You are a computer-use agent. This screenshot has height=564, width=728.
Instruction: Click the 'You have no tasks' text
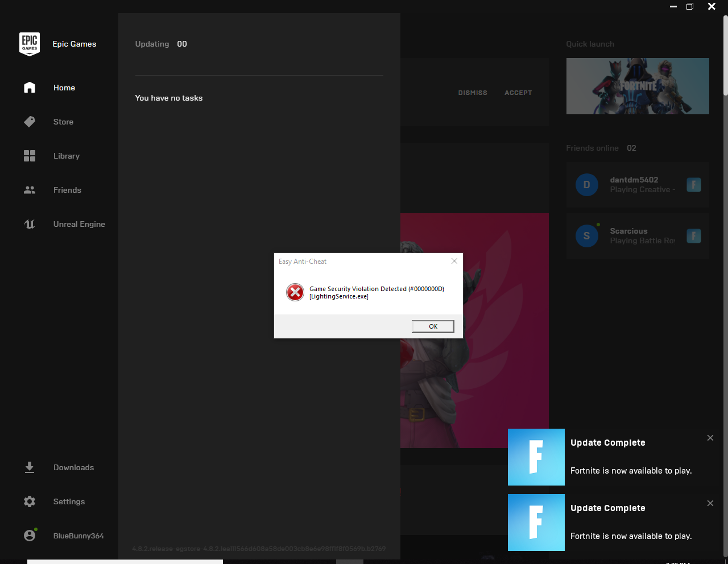tap(169, 98)
